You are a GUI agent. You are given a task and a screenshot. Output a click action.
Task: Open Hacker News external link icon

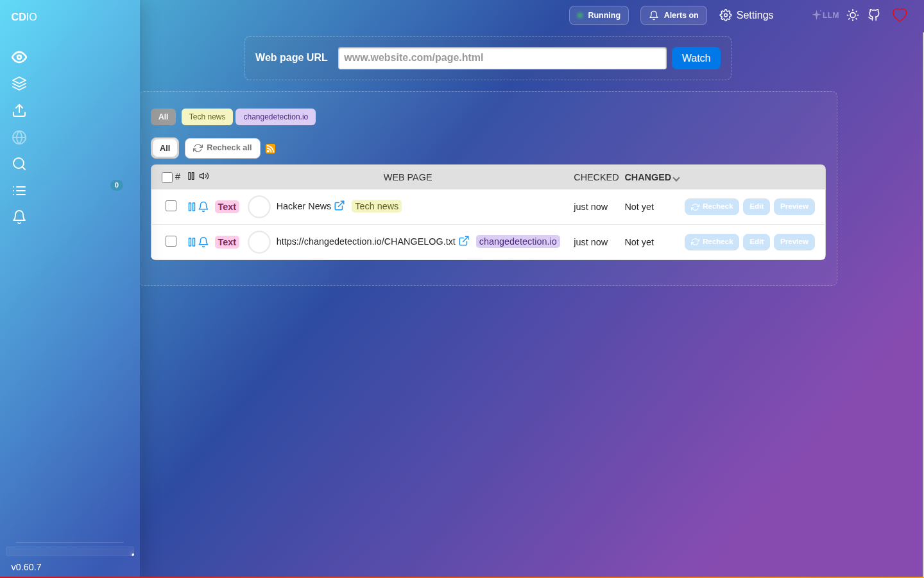pyautogui.click(x=339, y=206)
